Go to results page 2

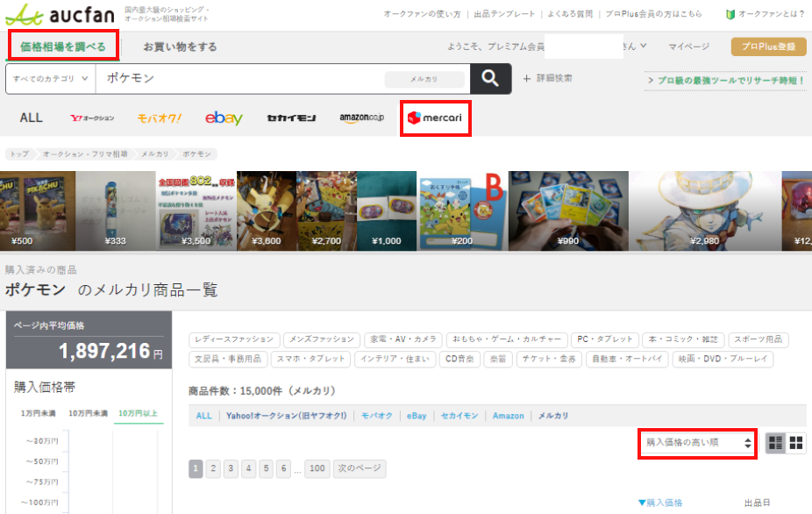(x=213, y=468)
